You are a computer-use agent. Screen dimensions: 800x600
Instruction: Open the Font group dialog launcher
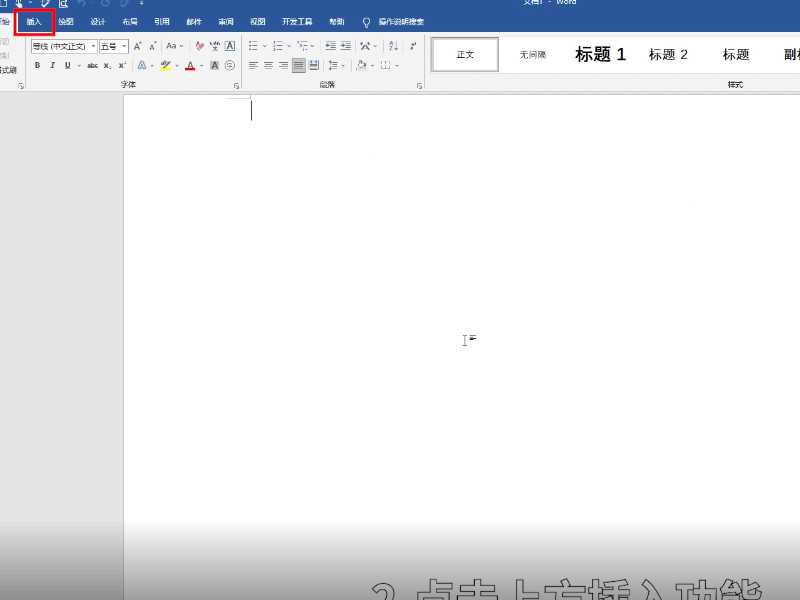pos(236,82)
